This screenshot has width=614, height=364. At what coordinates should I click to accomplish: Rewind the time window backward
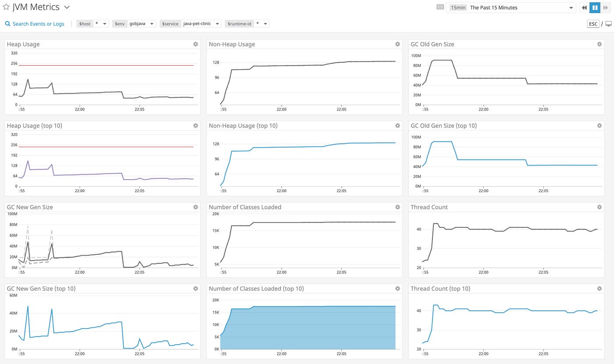click(x=583, y=7)
